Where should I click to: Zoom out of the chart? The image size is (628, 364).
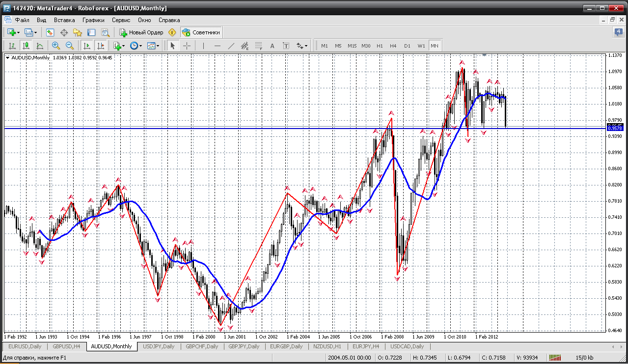(70, 46)
